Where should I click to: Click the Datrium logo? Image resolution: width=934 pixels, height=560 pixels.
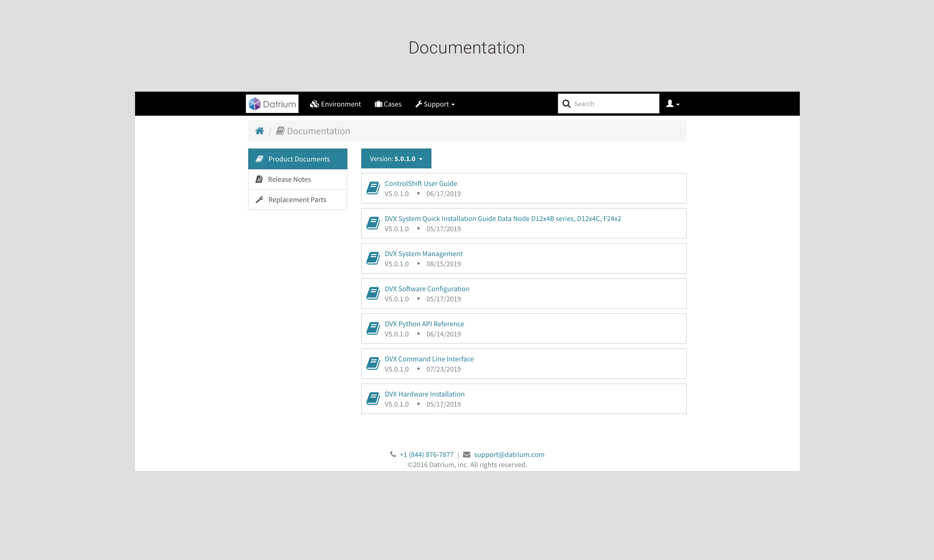click(272, 104)
